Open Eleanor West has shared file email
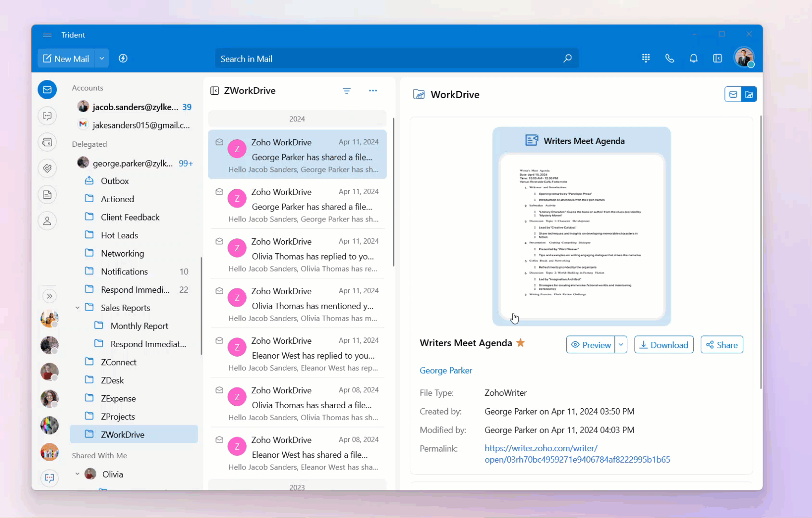812x518 pixels. (x=297, y=452)
